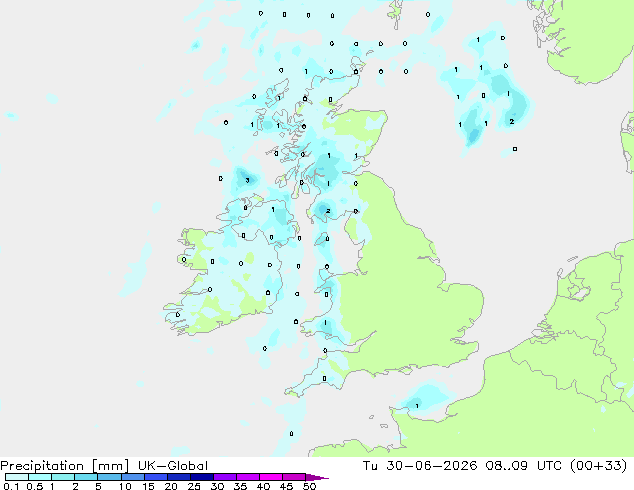The width and height of the screenshot is (634, 490).
Task: Click the '30-06-2026' date text
Action: coord(431,466)
